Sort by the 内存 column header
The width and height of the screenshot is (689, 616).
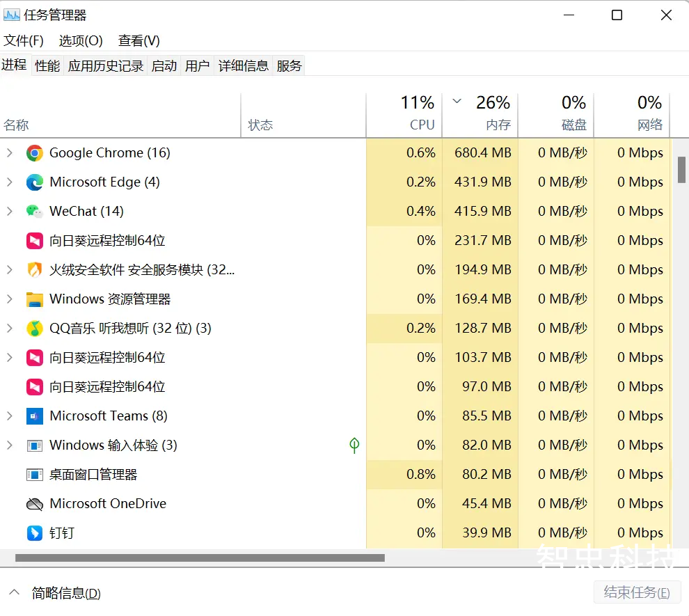click(480, 116)
